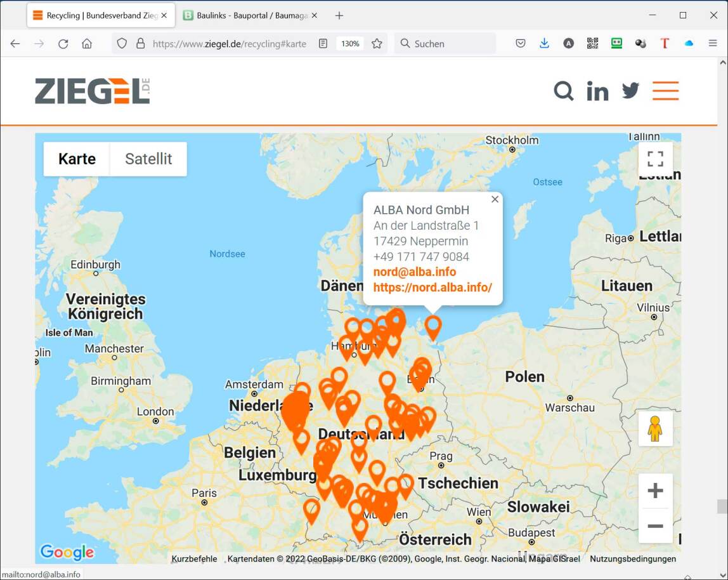Viewport: 728px width, 580px height.
Task: Open the search magnifier on Ziegel site
Action: pyautogui.click(x=563, y=91)
